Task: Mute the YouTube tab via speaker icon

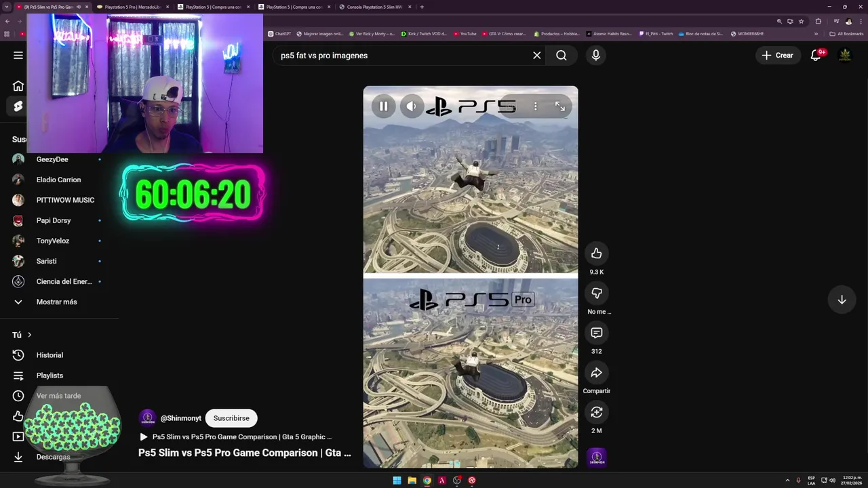Action: [x=79, y=7]
